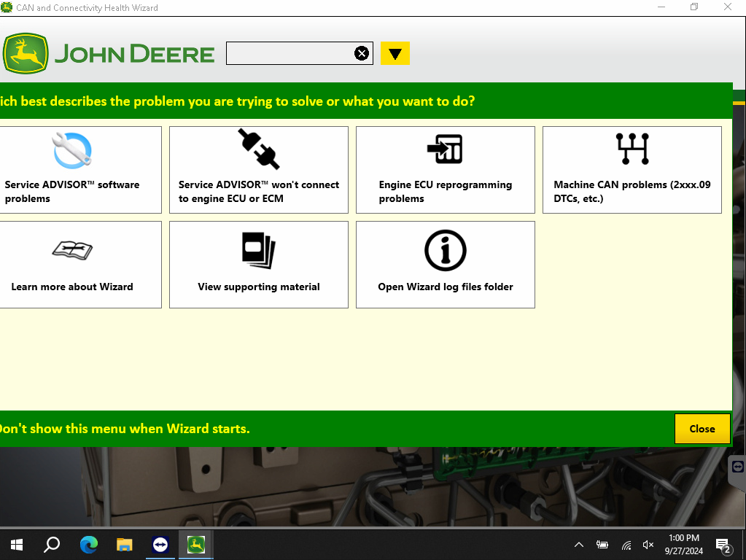Show hidden icons in the system tray
This screenshot has width=746, height=560.
(x=578, y=545)
